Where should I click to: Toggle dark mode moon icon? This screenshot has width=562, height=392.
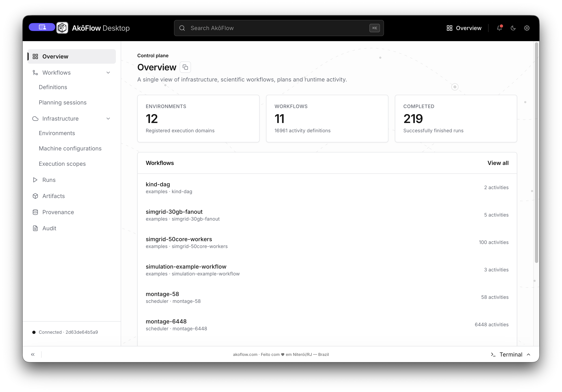pos(513,28)
